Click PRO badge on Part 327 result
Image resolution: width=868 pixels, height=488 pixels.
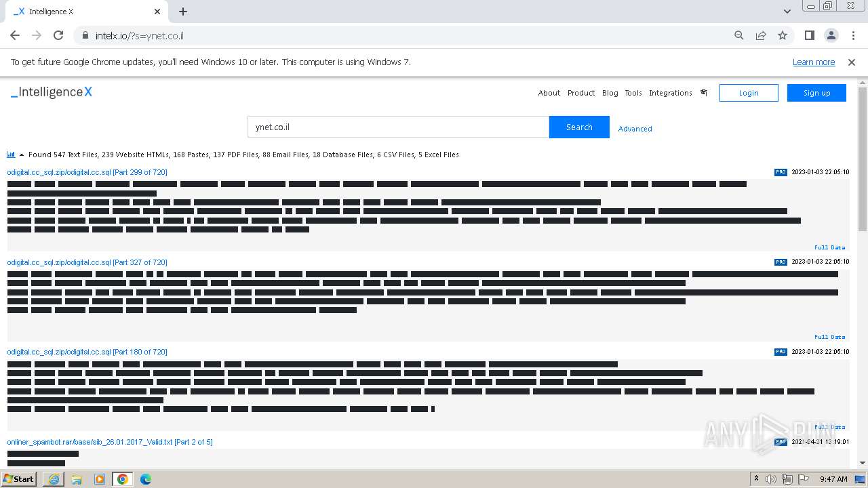pos(781,262)
